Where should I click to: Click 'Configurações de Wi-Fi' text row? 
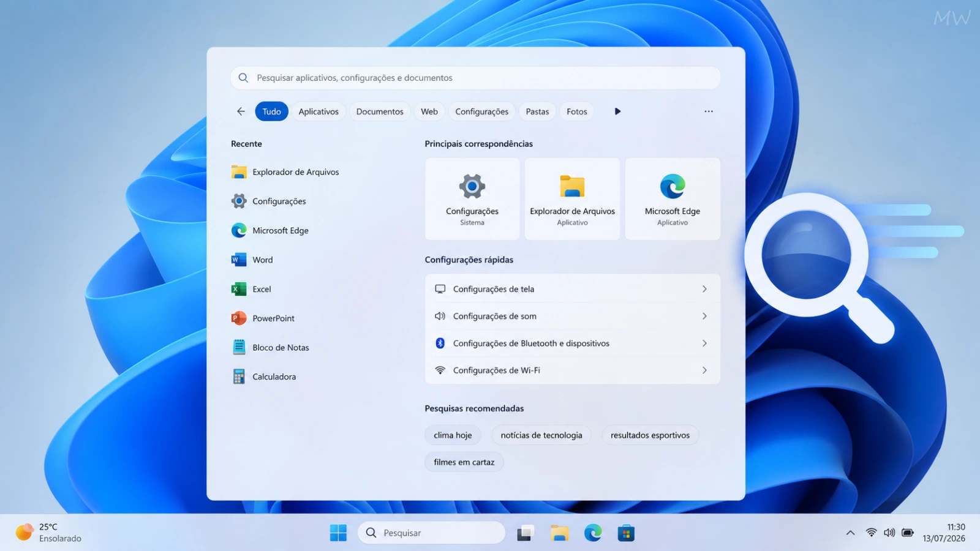coord(497,370)
